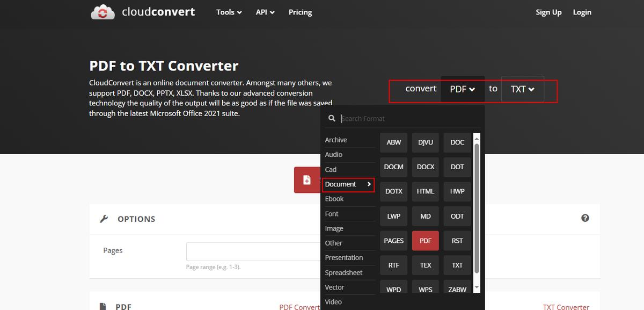Expand the PDF source format dropdown
The height and width of the screenshot is (310, 644).
pos(463,89)
